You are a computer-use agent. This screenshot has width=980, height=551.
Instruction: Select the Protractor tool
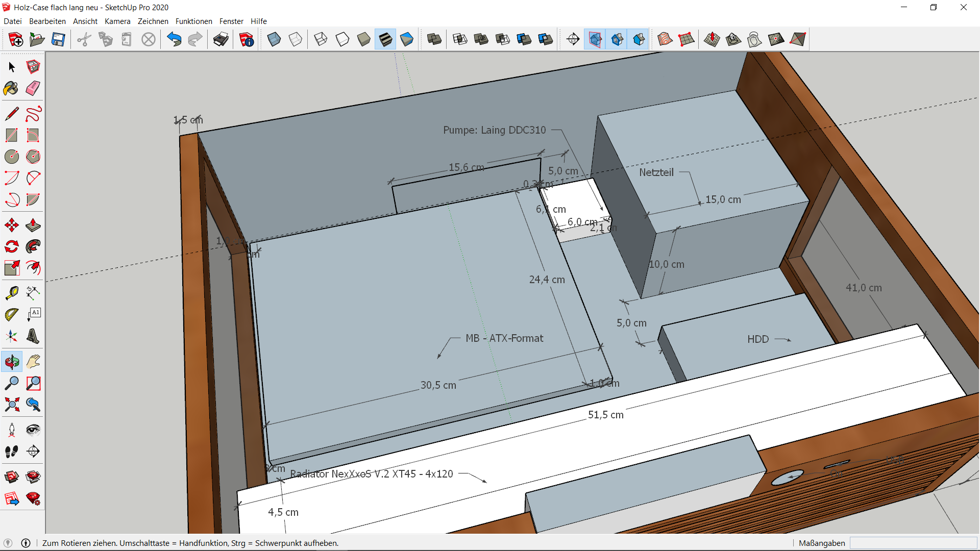coord(11,314)
